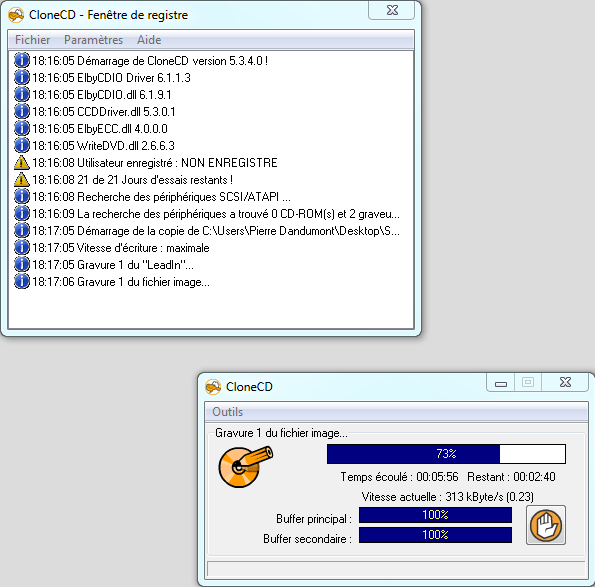Click CloneCD sheep icon in log window title
This screenshot has height=587, width=595.
coord(16,15)
